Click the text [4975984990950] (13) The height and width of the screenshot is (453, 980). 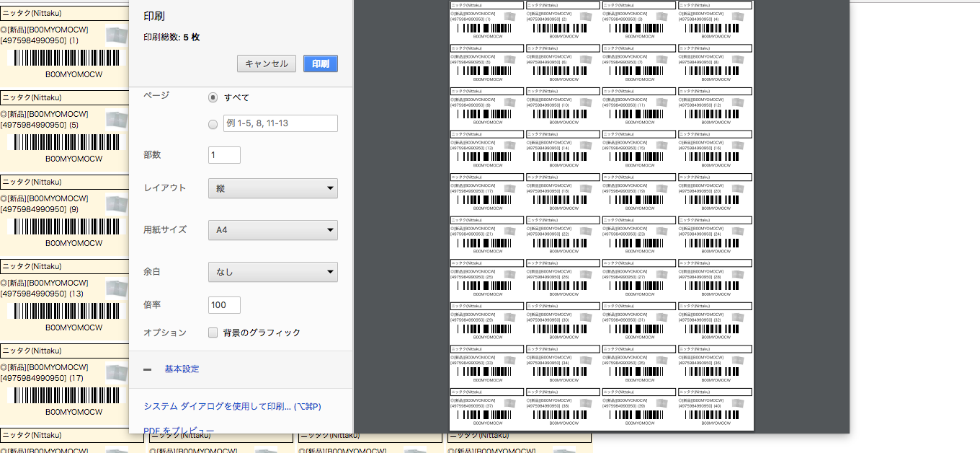pos(42,294)
